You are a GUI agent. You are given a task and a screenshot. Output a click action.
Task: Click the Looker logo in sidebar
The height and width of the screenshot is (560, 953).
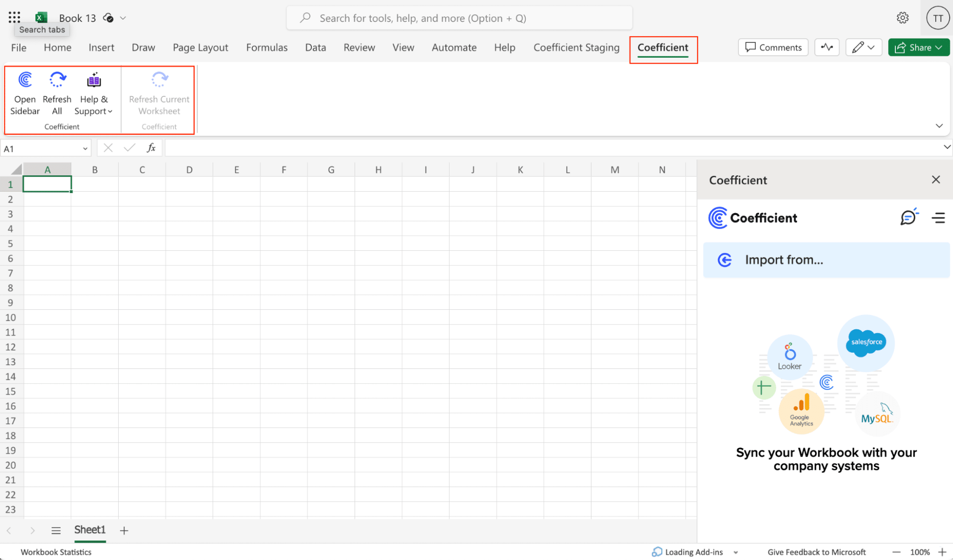click(x=789, y=351)
